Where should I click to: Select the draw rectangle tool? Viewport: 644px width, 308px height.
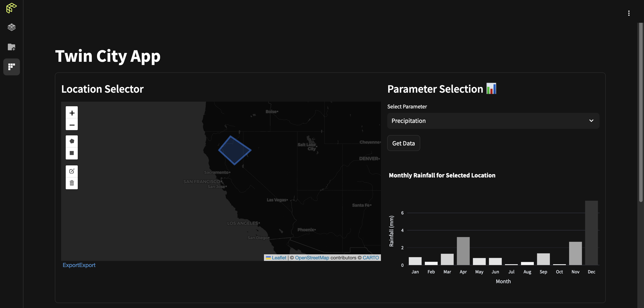[x=72, y=153]
